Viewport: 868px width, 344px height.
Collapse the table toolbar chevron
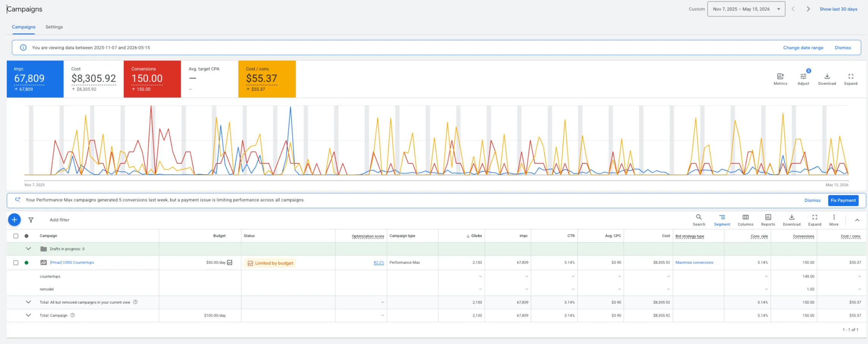tap(857, 220)
